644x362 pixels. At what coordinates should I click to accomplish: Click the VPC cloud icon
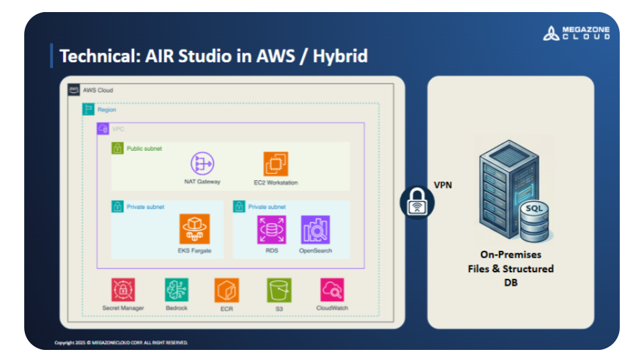coord(103,129)
